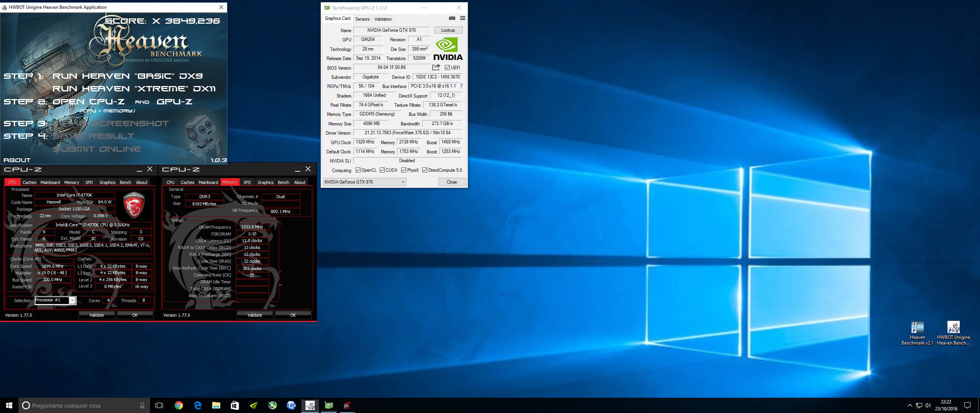Click the MSI dragon logo in CPU-Z
Screen dimensions: 980x413
click(x=134, y=205)
